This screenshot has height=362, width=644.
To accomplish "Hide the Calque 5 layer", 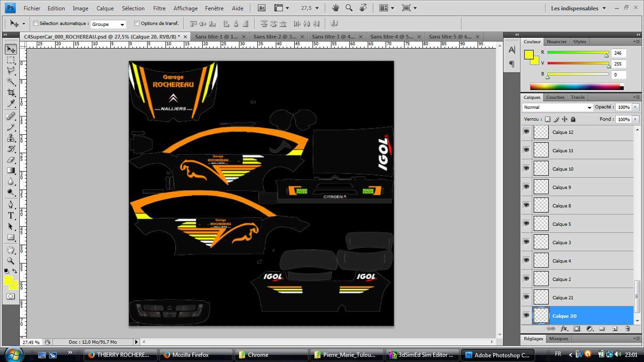I will (526, 224).
